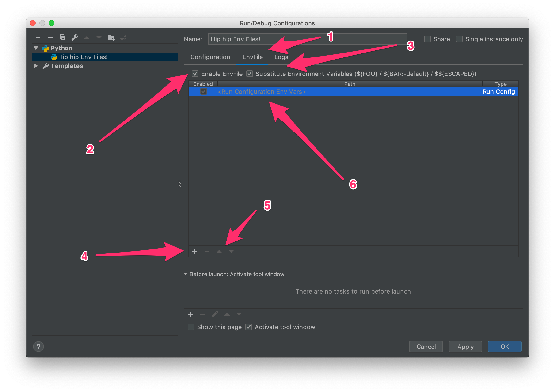The width and height of the screenshot is (555, 392).
Task: Click the sort configurations alphabetically icon
Action: click(x=124, y=38)
